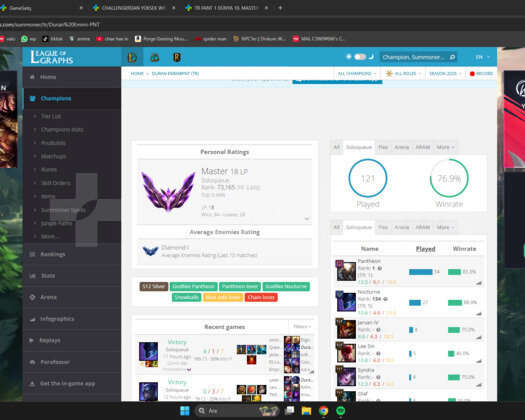This screenshot has width=525, height=420.
Task: Focus the Champion, Summoner search field
Action: 414,57
